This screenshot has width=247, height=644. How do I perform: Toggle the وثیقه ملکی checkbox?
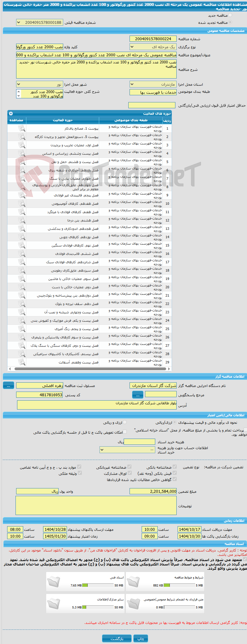pyautogui.click(x=80, y=473)
